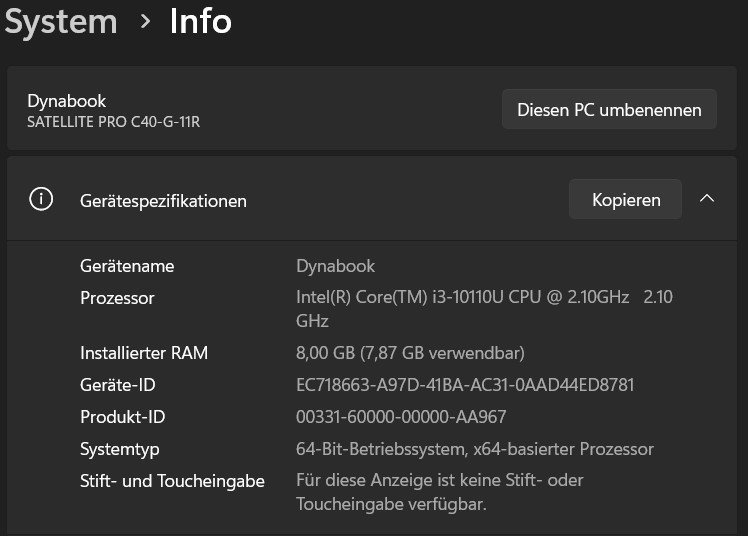Click the 64-Bit-Betriebssystem Systemtyp value
Viewport: 748px width, 536px height.
(475, 449)
